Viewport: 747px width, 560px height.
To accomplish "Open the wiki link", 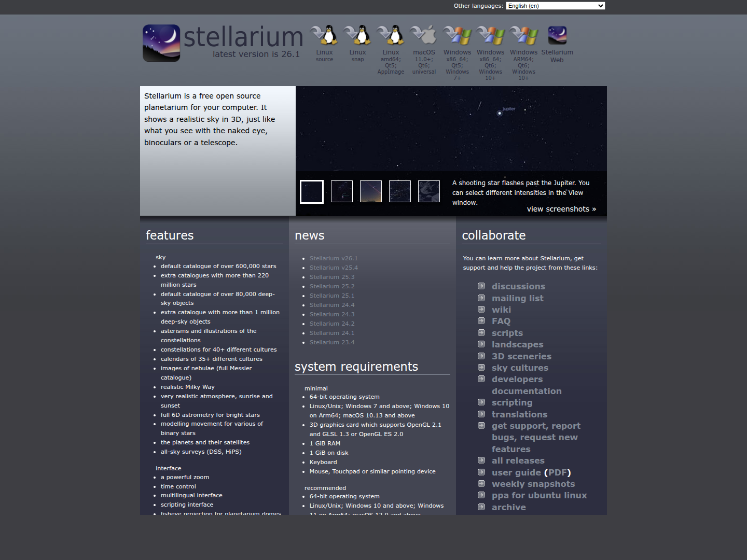I will 501,310.
